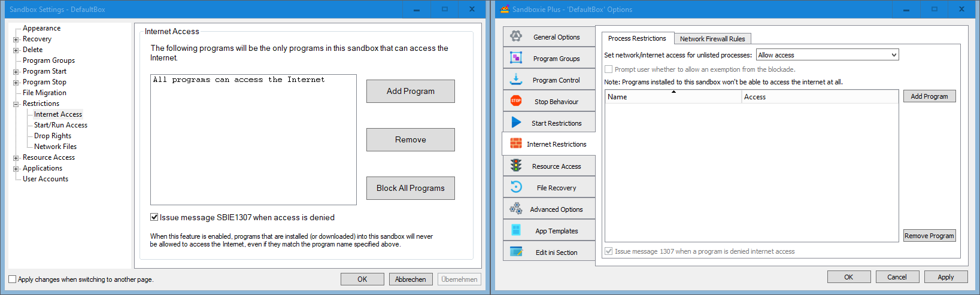Screen dimensions: 980x295
Task: Select Start/Run Access in the tree
Action: (x=60, y=125)
